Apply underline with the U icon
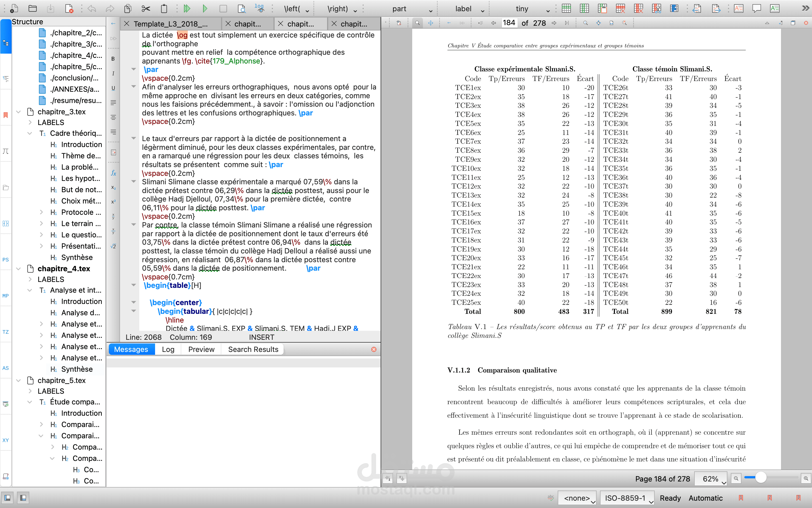The width and height of the screenshot is (812, 508). [x=113, y=88]
